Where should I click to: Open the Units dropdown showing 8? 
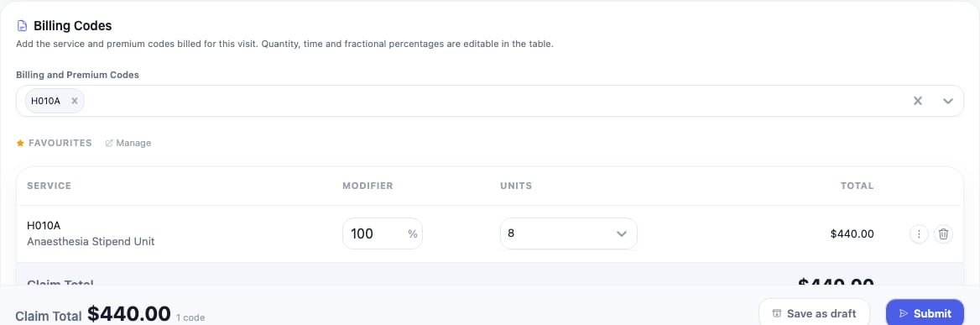click(x=569, y=233)
